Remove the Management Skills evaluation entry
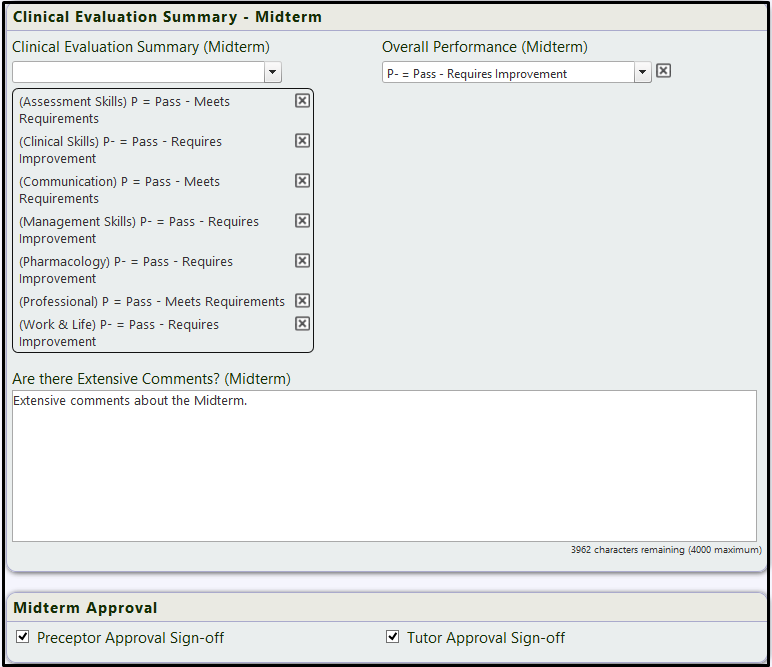 pos(302,221)
